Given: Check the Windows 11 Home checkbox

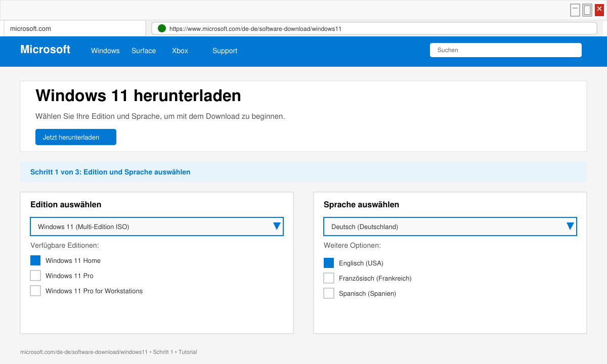Looking at the screenshot, I should (35, 260).
